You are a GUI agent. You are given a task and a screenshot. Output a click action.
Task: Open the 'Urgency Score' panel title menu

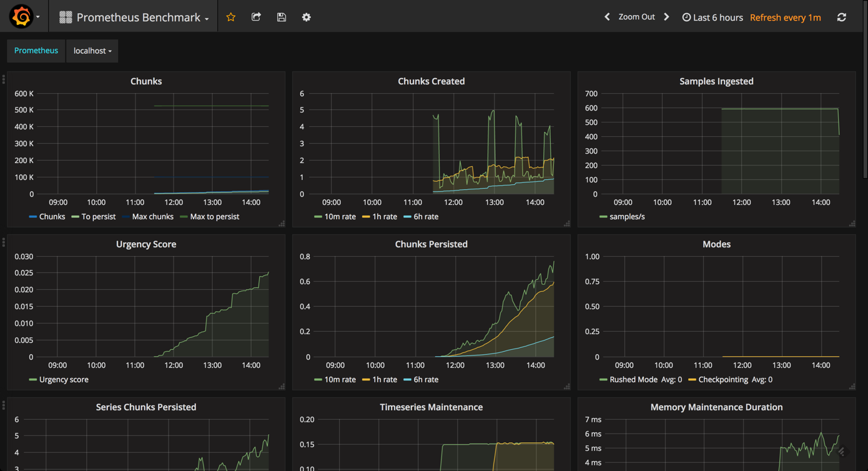146,244
